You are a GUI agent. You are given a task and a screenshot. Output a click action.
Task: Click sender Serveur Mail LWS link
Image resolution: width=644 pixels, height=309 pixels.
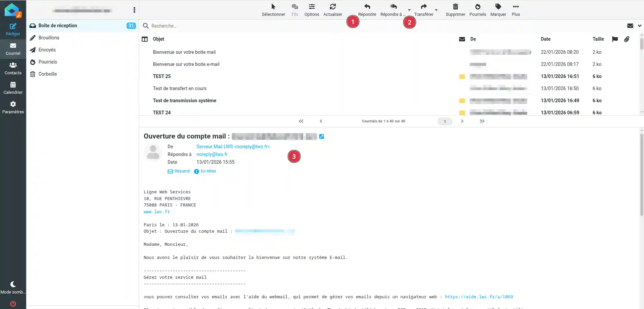(233, 147)
